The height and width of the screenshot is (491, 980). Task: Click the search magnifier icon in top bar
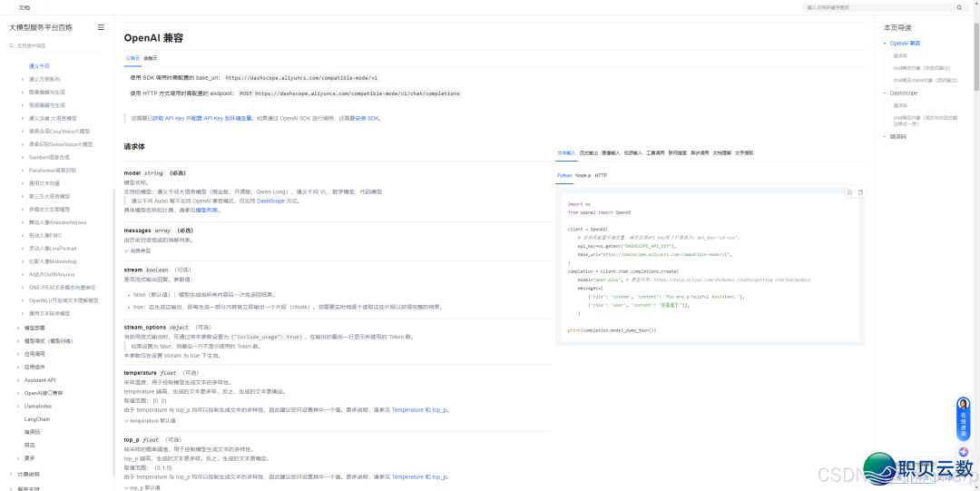[959, 7]
